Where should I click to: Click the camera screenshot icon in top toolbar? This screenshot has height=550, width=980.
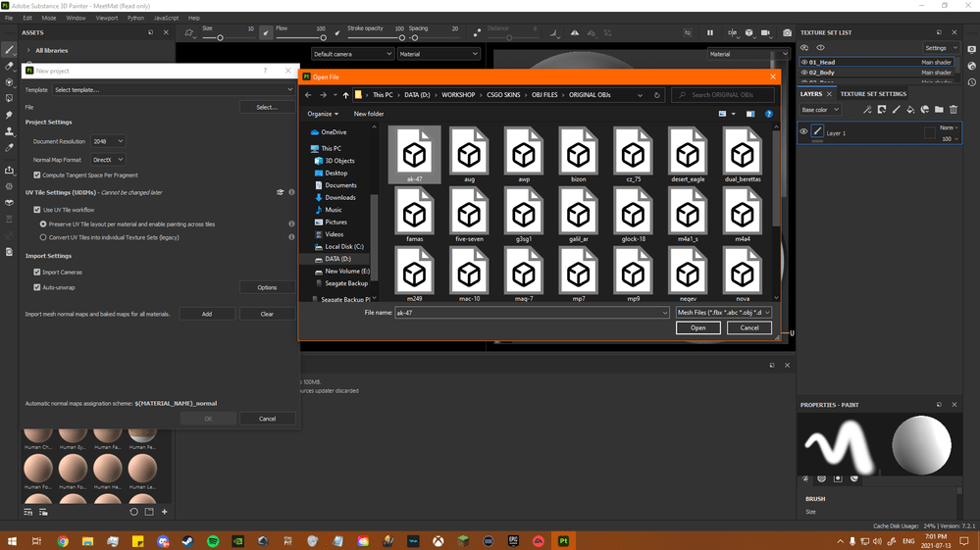(x=787, y=33)
